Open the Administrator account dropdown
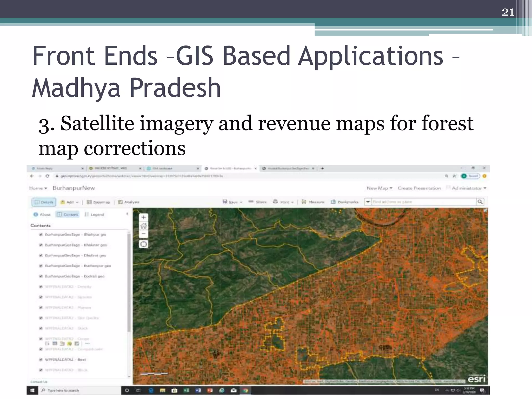Screen dimensions: 532x399 469,188
